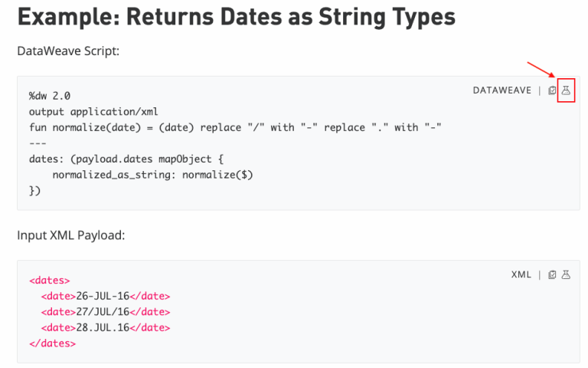Image resolution: width=588 pixels, height=368 pixels.
Task: Click the DATAWEAVE language label
Action: pyautogui.click(x=502, y=90)
